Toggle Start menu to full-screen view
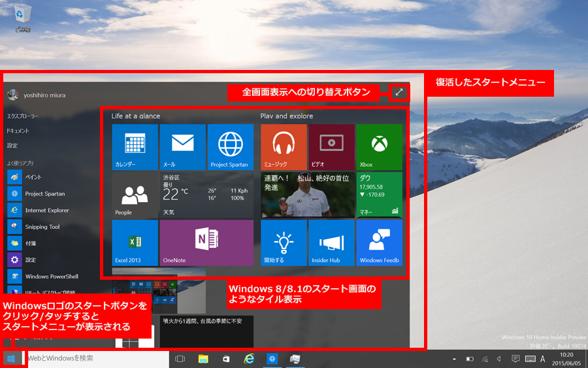 [x=399, y=93]
